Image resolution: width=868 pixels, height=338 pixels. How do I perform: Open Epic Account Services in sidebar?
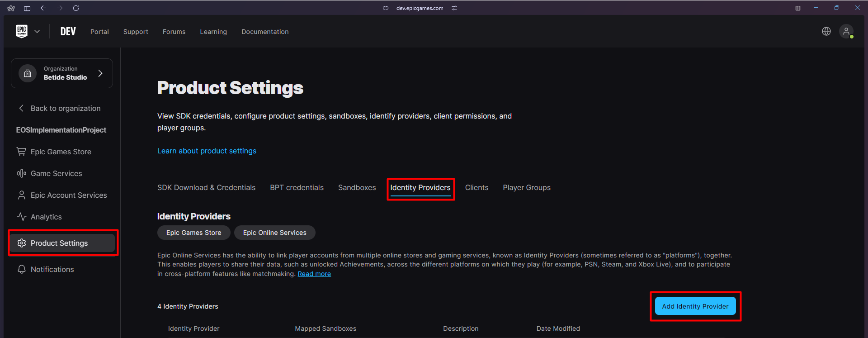(69, 195)
